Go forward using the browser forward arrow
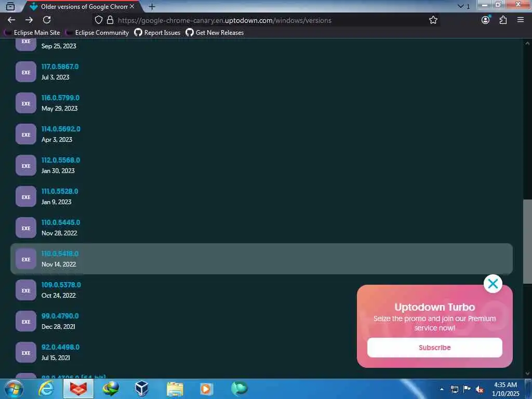The image size is (532, 399). click(x=29, y=20)
